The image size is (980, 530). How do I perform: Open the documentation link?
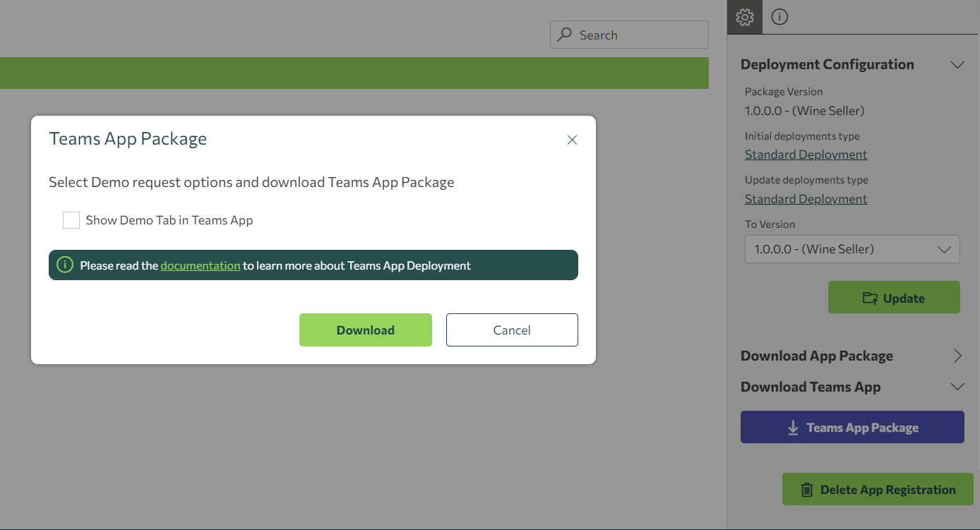(x=201, y=265)
